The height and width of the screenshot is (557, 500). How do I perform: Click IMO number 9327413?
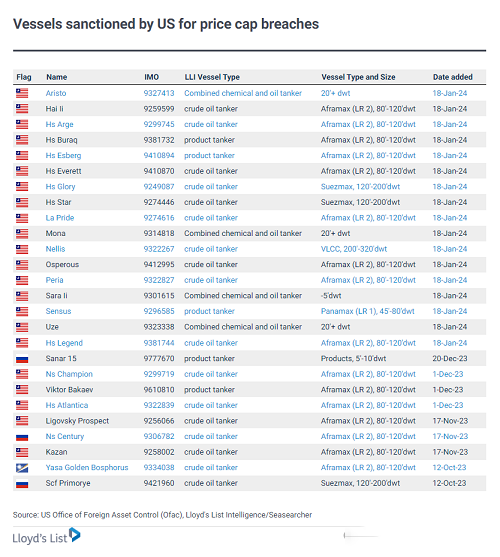(x=159, y=93)
